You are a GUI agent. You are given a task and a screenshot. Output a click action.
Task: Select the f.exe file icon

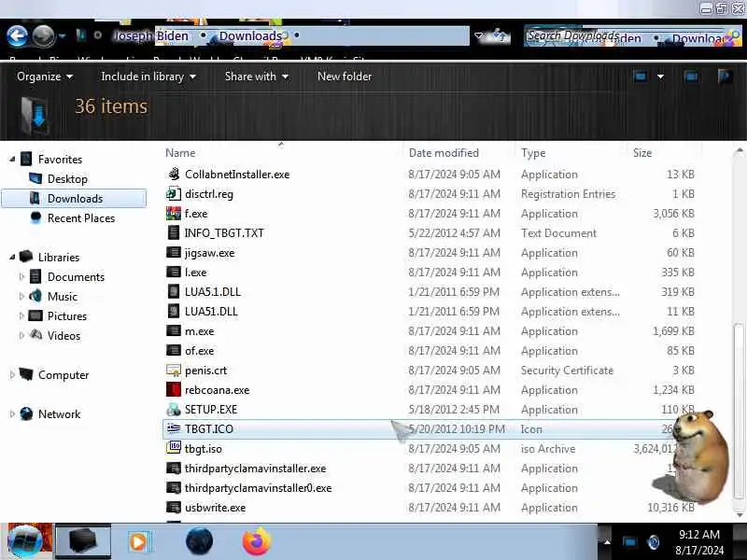(174, 214)
